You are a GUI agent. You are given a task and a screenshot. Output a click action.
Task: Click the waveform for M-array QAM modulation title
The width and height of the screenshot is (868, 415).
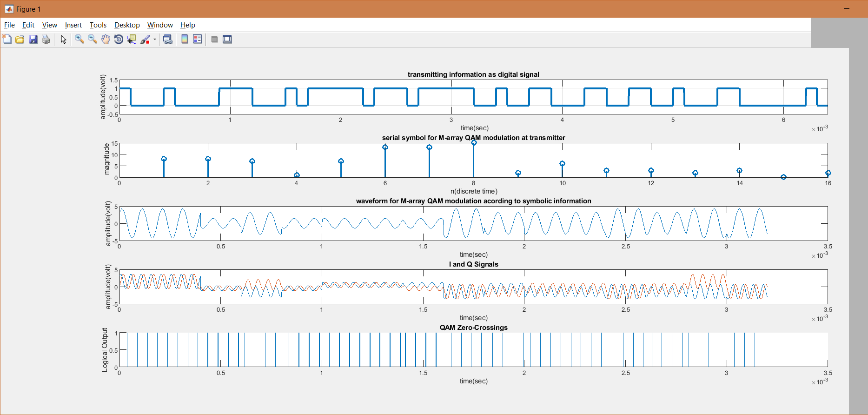(473, 201)
